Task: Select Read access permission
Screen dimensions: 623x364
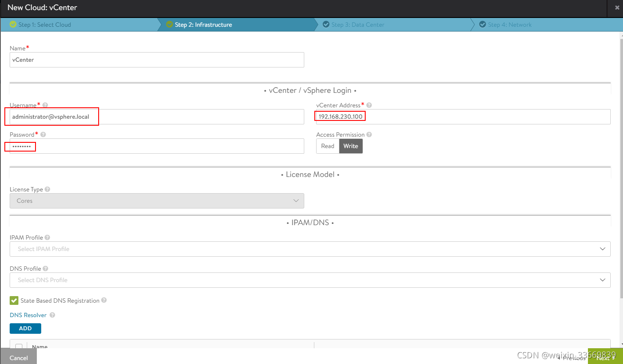Action: (328, 146)
